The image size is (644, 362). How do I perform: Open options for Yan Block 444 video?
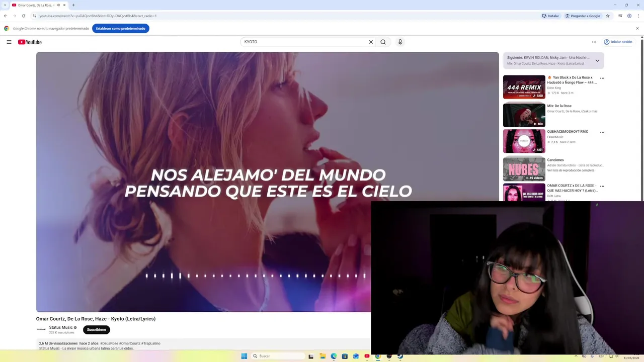point(602,78)
